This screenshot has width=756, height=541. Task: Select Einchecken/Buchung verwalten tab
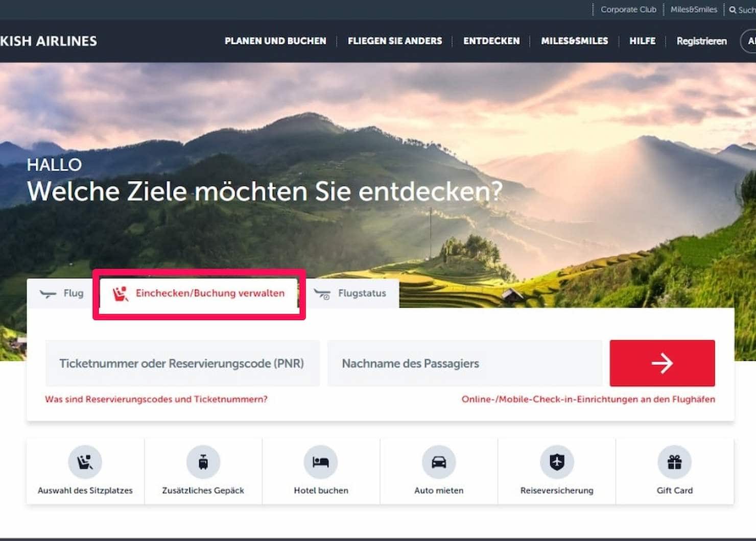click(199, 293)
